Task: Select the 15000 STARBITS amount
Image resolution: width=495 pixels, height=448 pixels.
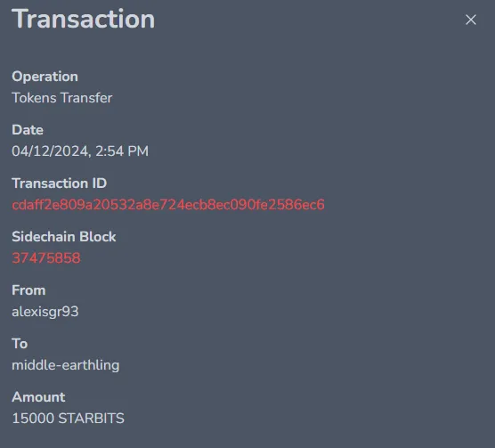Action: [x=69, y=419]
